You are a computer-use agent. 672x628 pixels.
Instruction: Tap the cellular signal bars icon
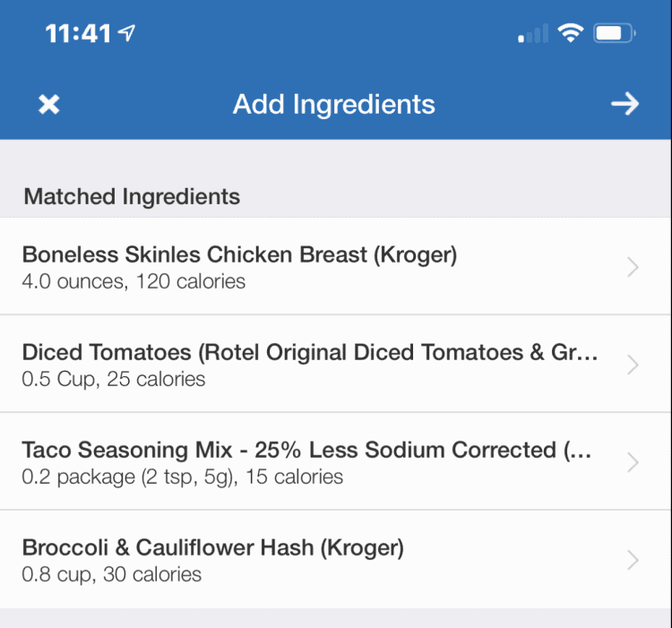[x=532, y=35]
